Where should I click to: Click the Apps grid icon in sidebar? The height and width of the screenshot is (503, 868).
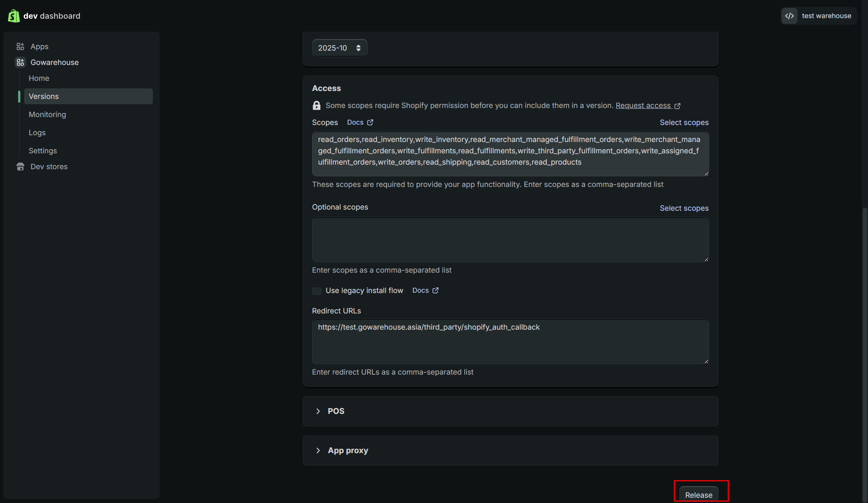tap(20, 46)
